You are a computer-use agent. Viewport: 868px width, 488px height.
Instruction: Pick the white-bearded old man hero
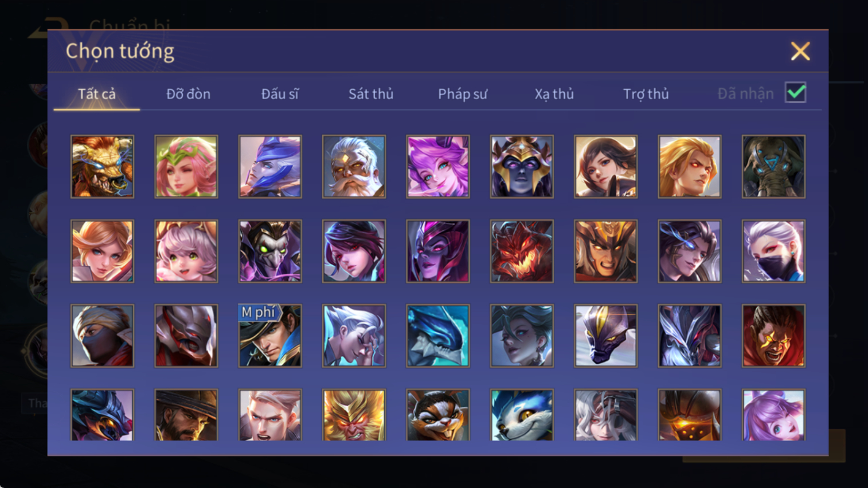coord(354,167)
